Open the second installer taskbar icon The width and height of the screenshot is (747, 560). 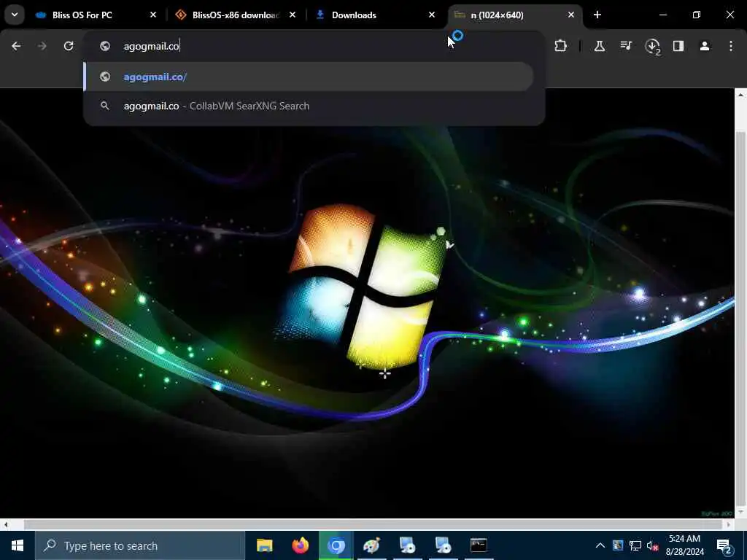[x=443, y=545]
